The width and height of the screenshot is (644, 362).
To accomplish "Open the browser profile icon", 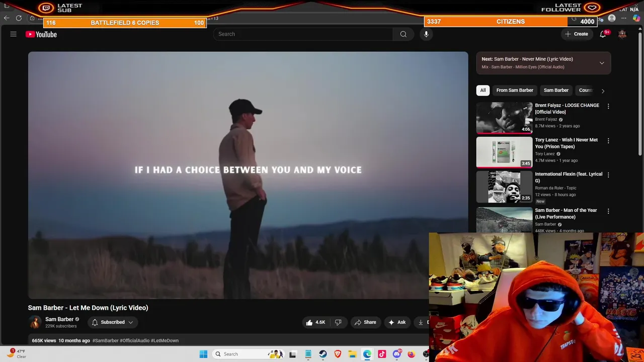I will 612,18.
